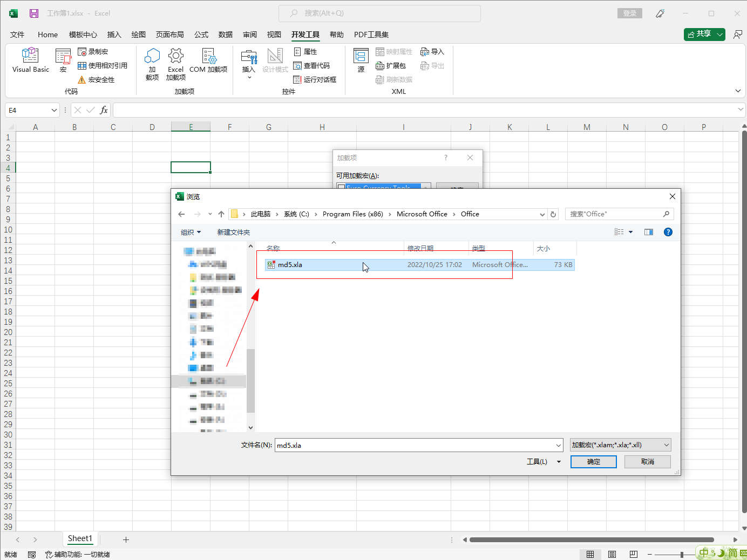This screenshot has width=747, height=560.
Task: Open the Share button dropdown arrow
Action: pos(720,34)
